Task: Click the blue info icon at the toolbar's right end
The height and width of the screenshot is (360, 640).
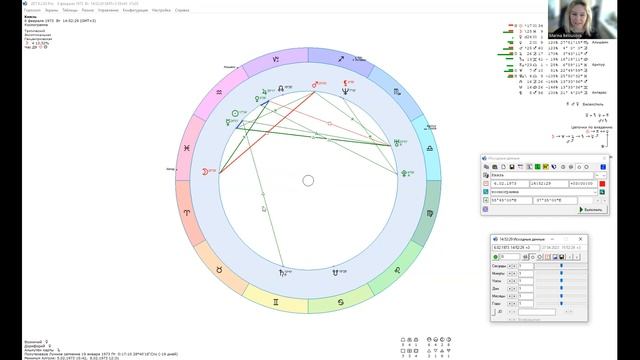Action: 603,167
